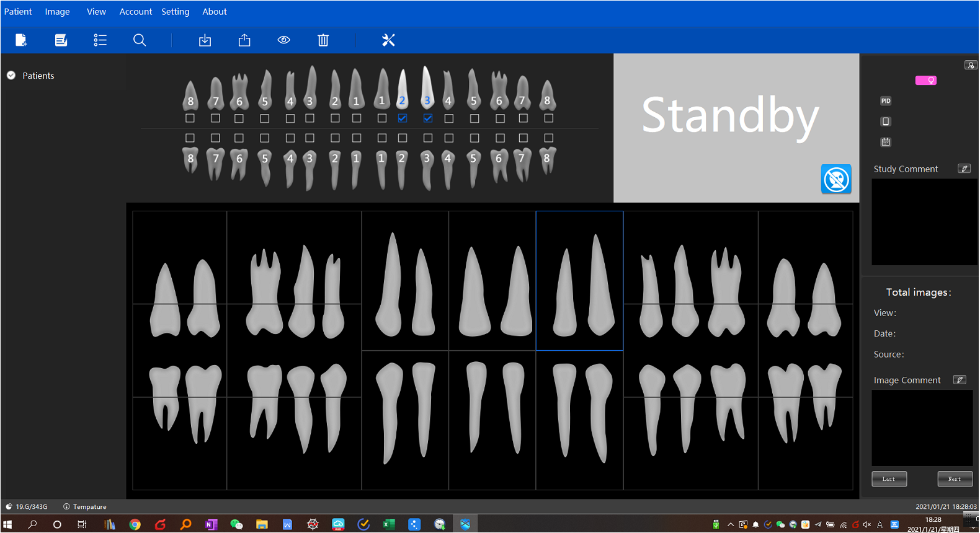Edit the Study Comment with pencil icon
Viewport: 980px width, 533px height.
(964, 169)
